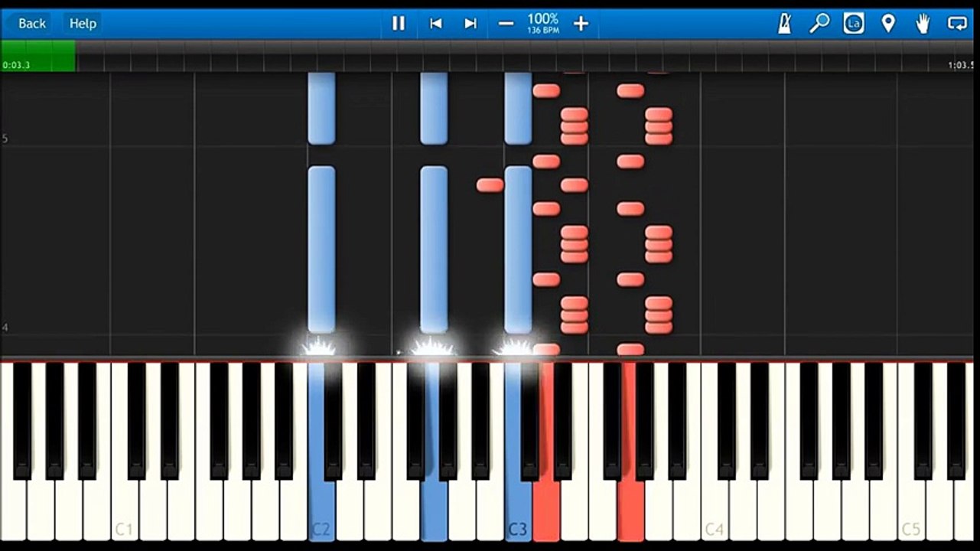Click the 1:03.5 total time label

(962, 65)
